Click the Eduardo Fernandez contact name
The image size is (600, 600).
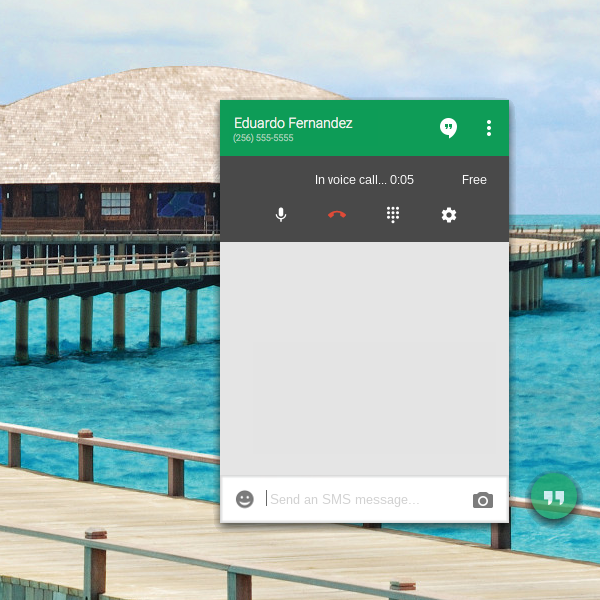tap(293, 123)
